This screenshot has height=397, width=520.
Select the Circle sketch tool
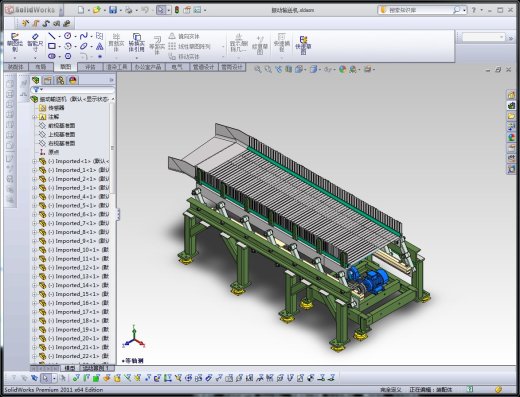click(x=68, y=36)
